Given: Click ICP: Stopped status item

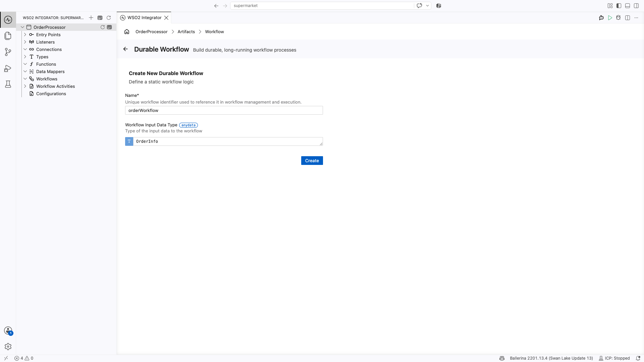Looking at the screenshot, I should (x=614, y=358).
